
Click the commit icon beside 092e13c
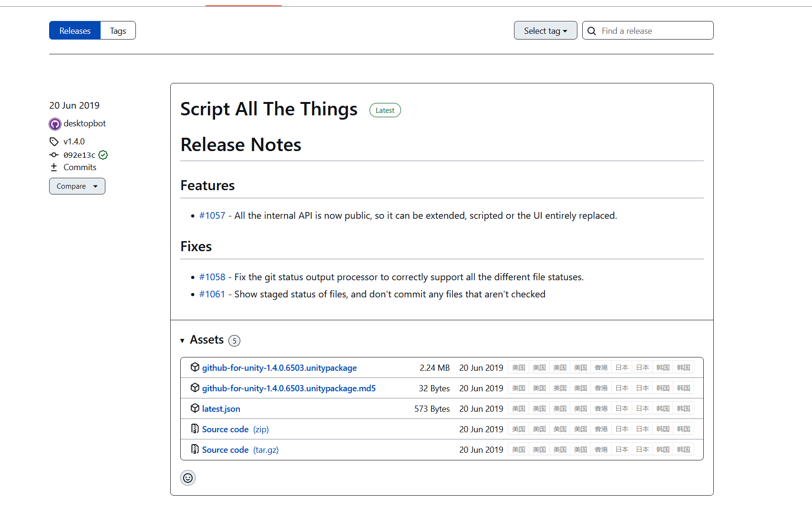[54, 155]
